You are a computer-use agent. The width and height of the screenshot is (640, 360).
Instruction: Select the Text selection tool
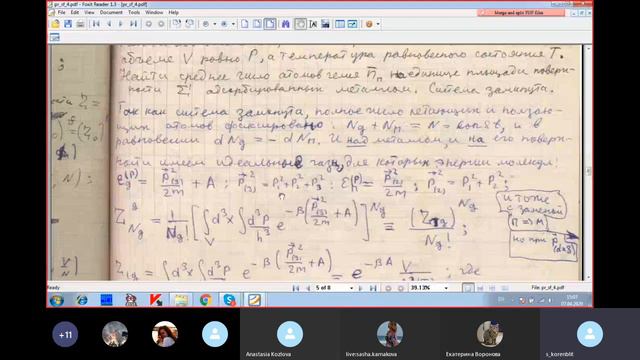313,24
